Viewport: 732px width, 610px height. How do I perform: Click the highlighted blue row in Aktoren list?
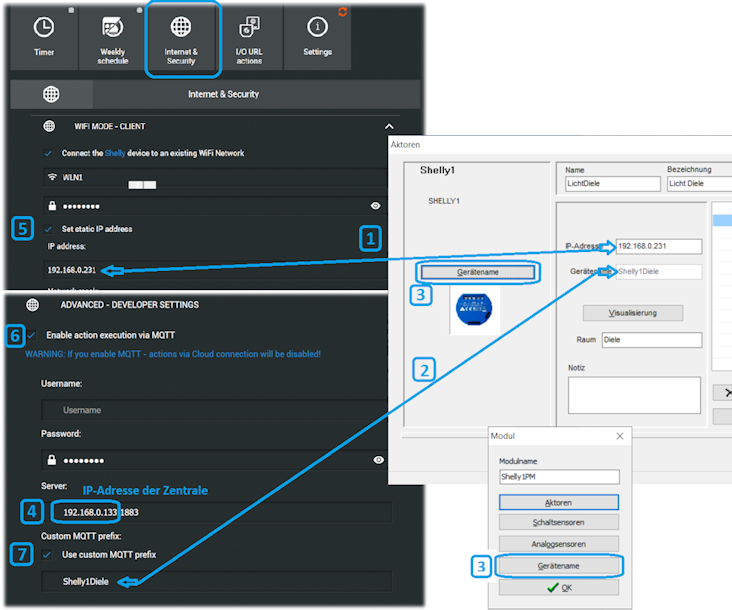coord(722,220)
